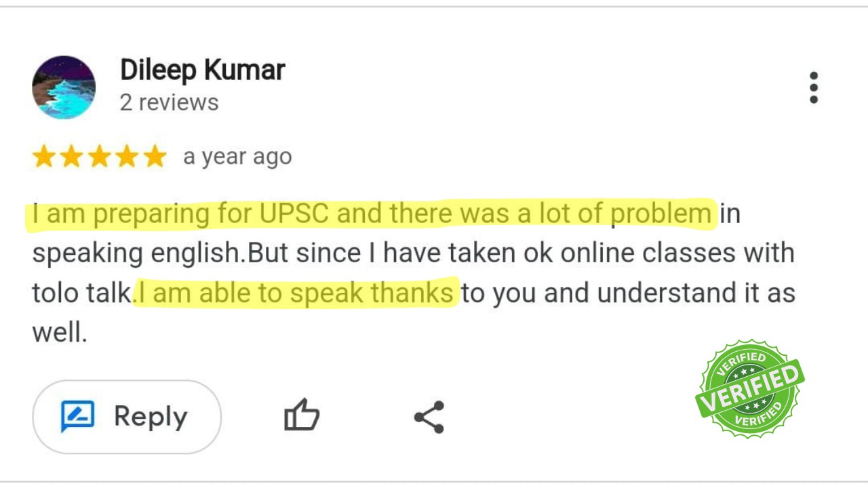Click the third rating star
This screenshot has height=488, width=868.
(x=100, y=157)
